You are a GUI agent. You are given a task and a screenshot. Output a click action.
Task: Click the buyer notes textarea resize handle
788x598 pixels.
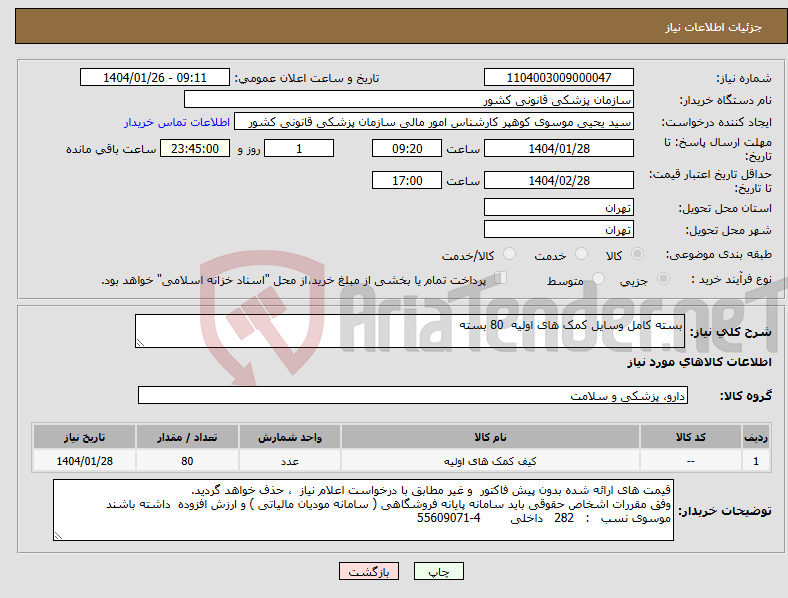click(x=58, y=536)
